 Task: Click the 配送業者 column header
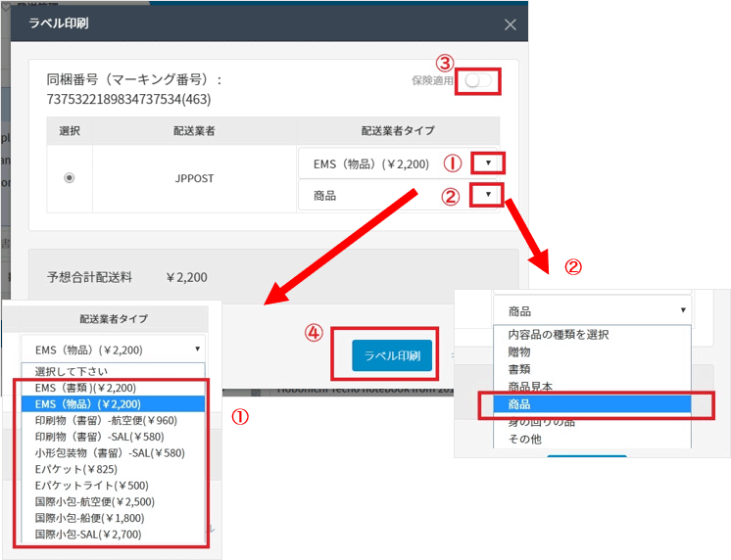click(194, 131)
